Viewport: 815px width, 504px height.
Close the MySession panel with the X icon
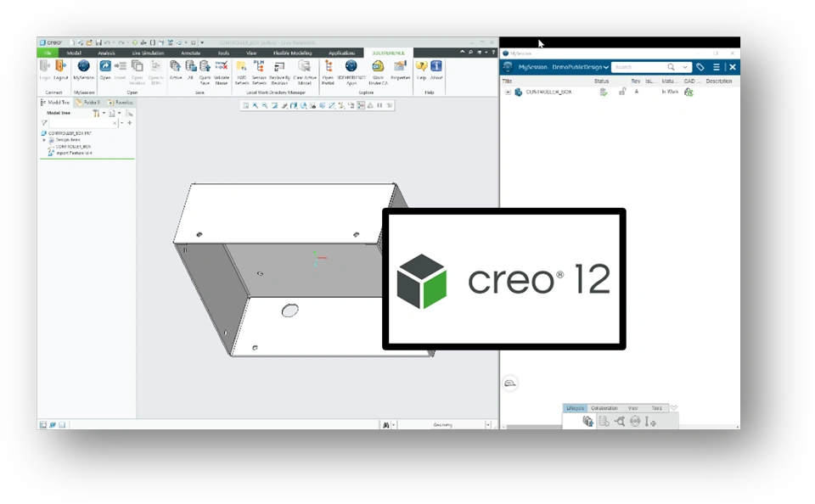pos(733,67)
